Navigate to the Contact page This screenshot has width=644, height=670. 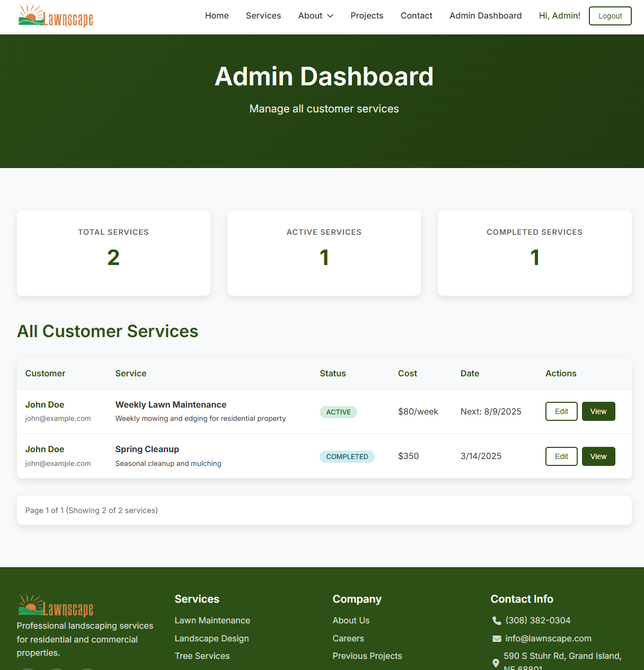pyautogui.click(x=416, y=16)
